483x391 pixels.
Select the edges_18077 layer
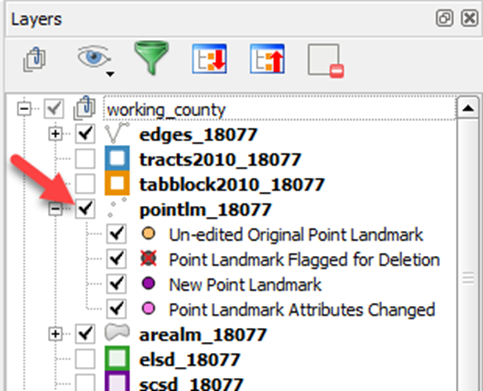[x=198, y=135]
